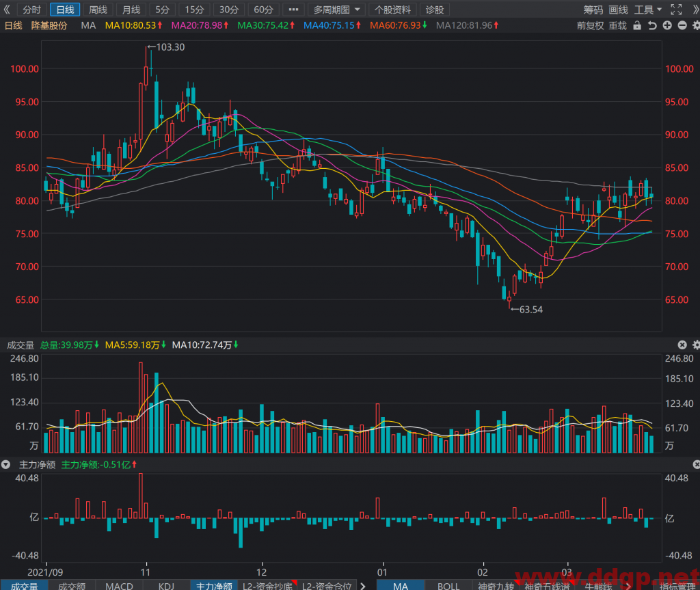The height and width of the screenshot is (590, 700).
Task: Click the MA20:78.98 magenta indicator label
Action: tap(200, 25)
